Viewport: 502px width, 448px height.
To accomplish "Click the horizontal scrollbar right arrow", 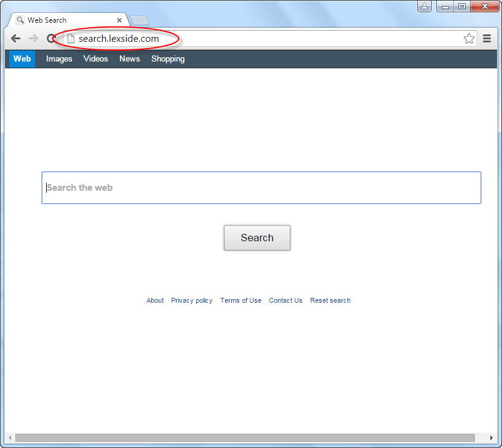I will [x=492, y=438].
